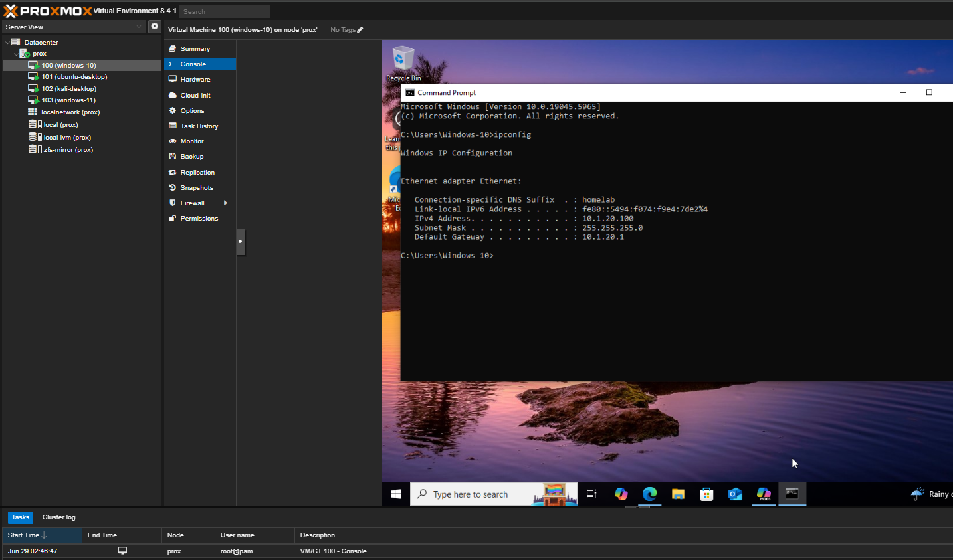This screenshot has height=560, width=953.
Task: Edit VM tags with the pencil next to No Tags
Action: 360,29
